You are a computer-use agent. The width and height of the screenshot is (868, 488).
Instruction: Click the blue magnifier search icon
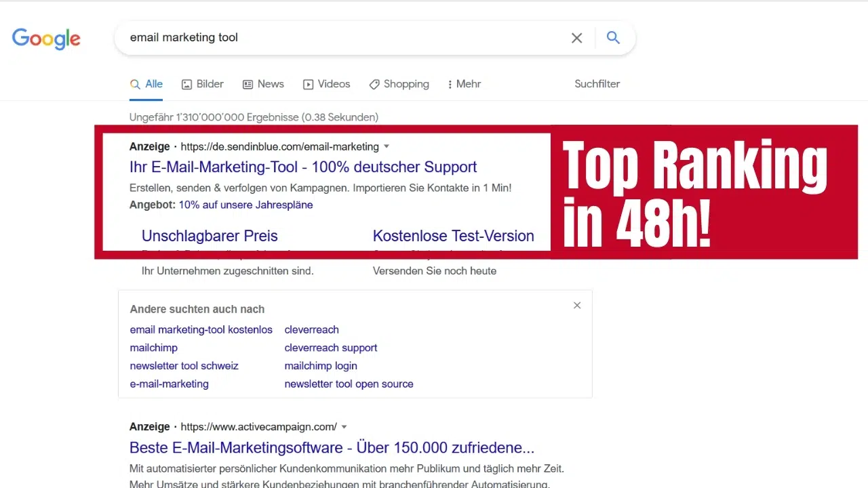click(614, 38)
